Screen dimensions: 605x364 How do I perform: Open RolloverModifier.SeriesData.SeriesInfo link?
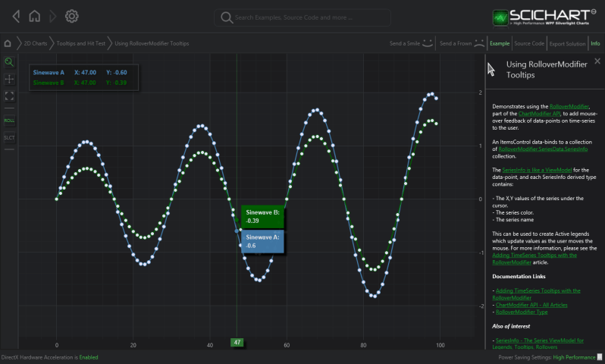pos(543,149)
